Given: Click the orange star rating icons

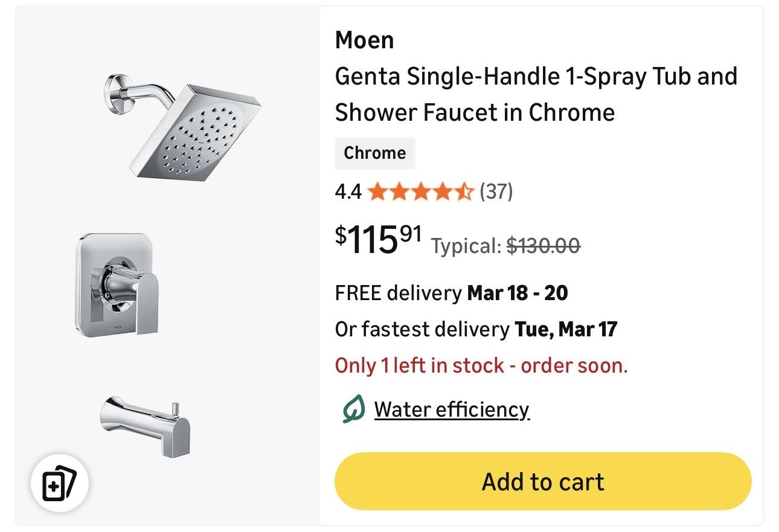Looking at the screenshot, I should 420,192.
